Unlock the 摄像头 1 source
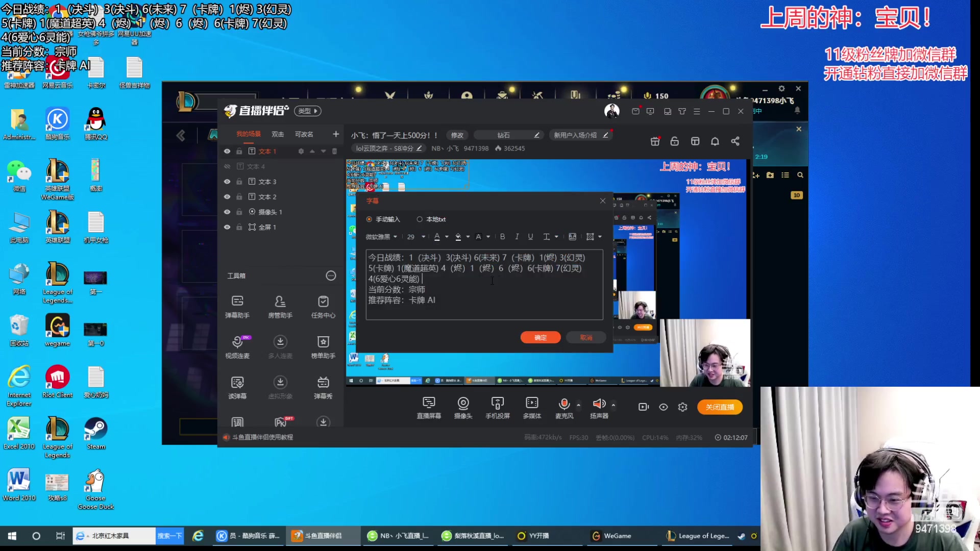980x551 pixels. pos(239,212)
